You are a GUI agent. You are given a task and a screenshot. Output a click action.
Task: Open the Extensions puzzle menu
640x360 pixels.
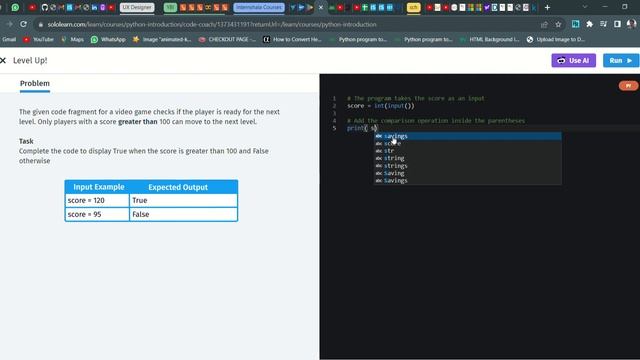(589, 24)
